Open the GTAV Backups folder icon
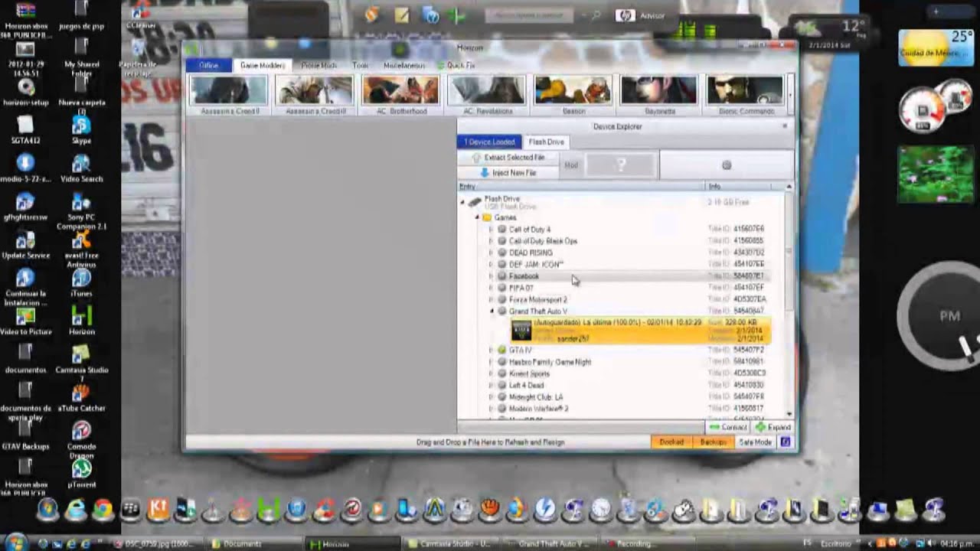Image resolution: width=980 pixels, height=551 pixels. [25, 434]
